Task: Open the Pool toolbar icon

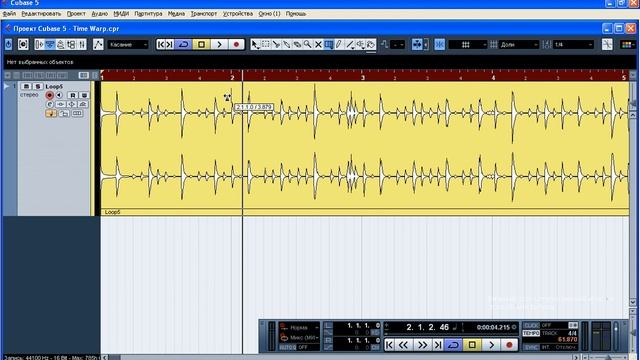Action: point(71,44)
